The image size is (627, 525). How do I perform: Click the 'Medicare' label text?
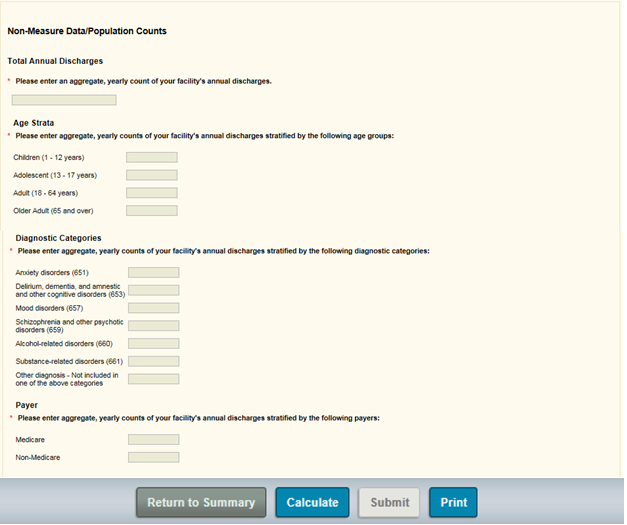coord(30,440)
